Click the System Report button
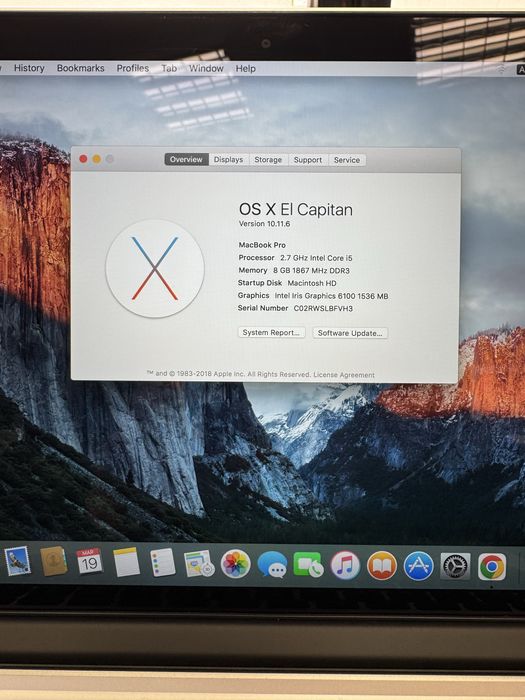The width and height of the screenshot is (525, 700). tap(271, 333)
